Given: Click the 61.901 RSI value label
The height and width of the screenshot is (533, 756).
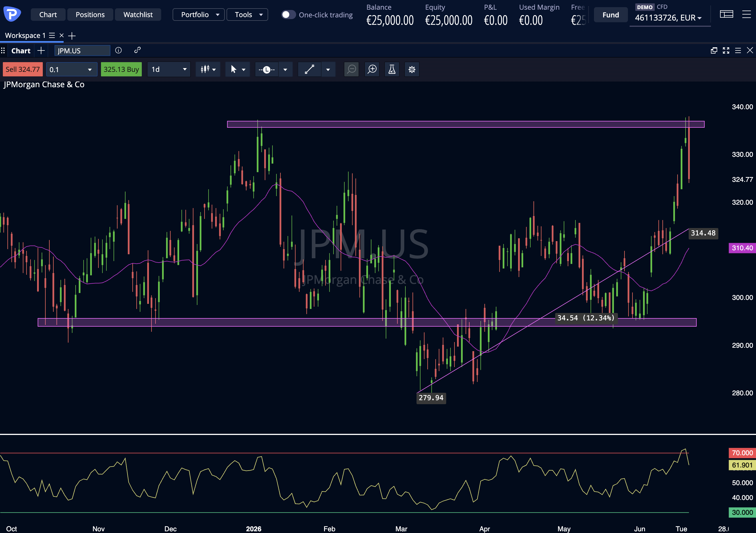Looking at the screenshot, I should click(x=742, y=465).
